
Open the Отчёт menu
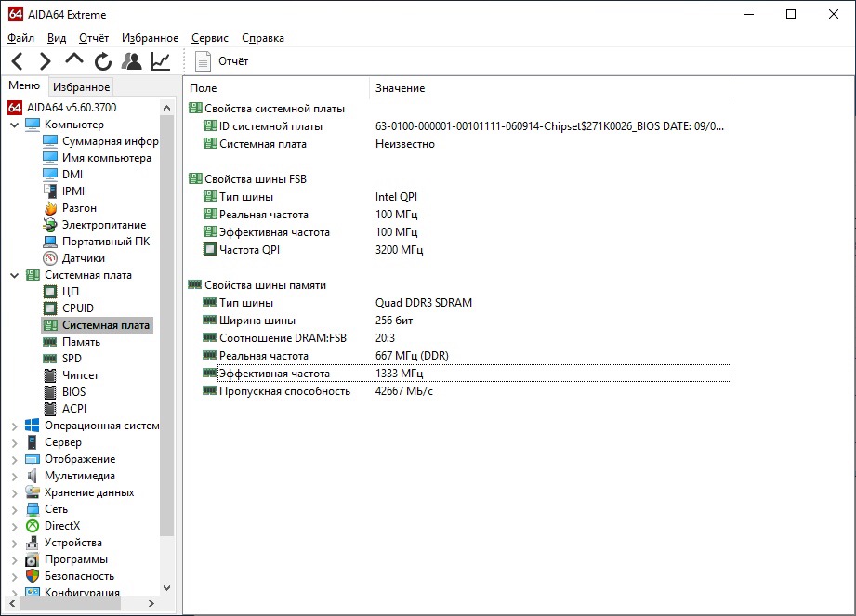point(93,38)
